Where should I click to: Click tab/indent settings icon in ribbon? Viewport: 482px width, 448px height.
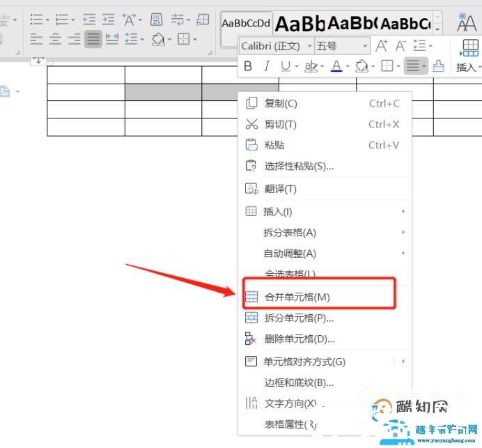tap(178, 20)
